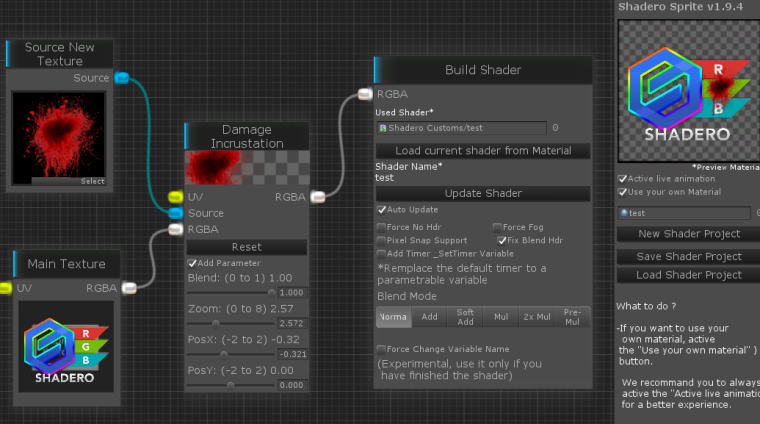
Task: Click the Blend slider handle
Action: 271,293
